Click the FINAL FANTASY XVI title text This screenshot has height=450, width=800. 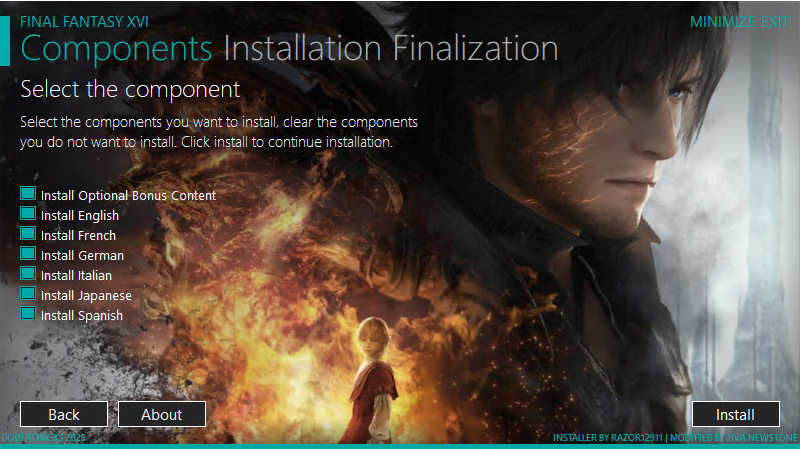click(x=84, y=22)
